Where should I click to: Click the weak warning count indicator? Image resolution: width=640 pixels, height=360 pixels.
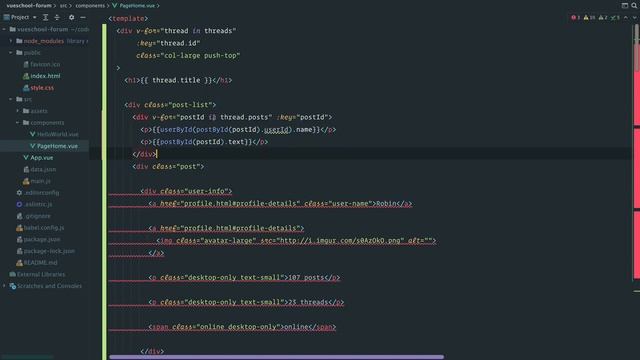(603, 18)
